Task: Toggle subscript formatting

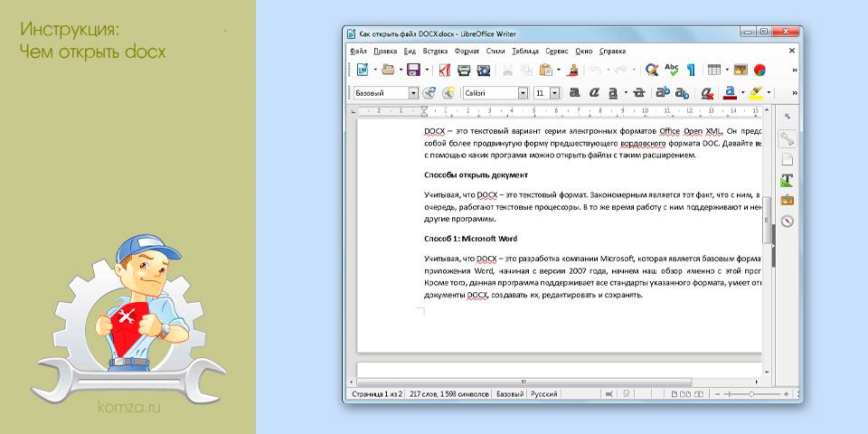Action: [682, 93]
